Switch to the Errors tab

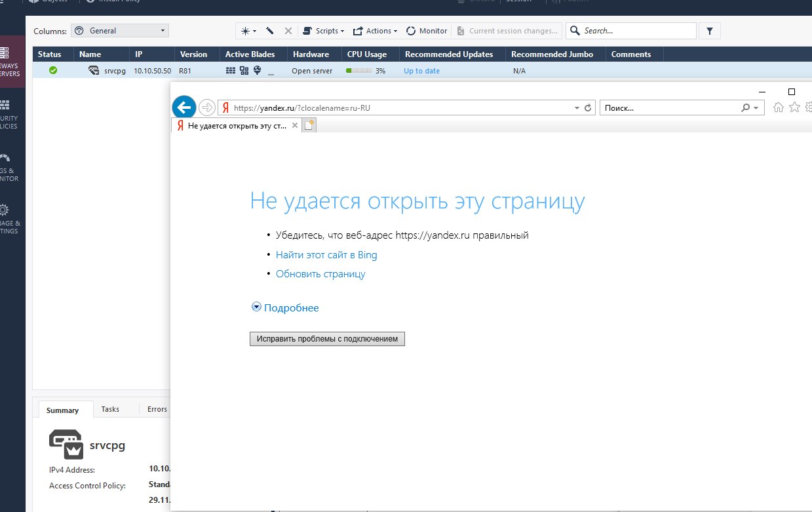click(157, 409)
